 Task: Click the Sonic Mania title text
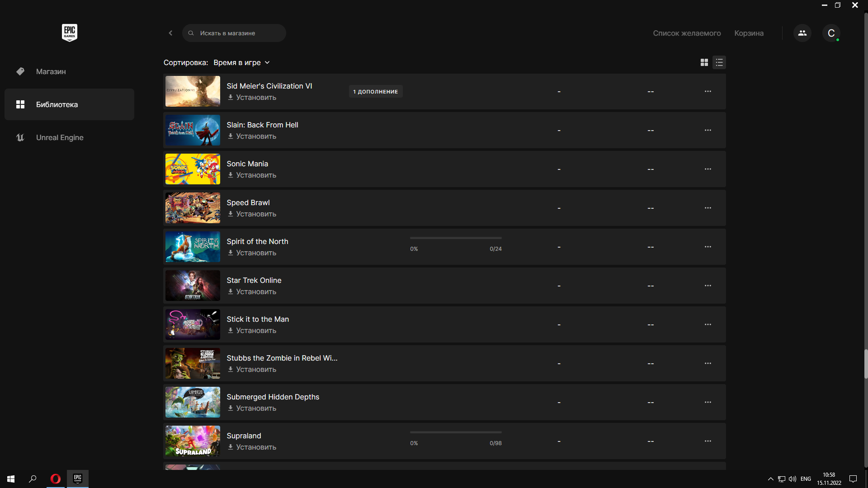pyautogui.click(x=247, y=164)
